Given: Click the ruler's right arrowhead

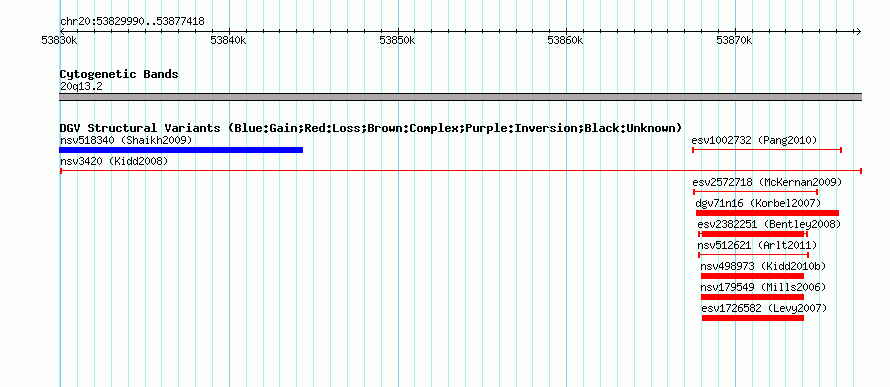Looking at the screenshot, I should tap(858, 31).
